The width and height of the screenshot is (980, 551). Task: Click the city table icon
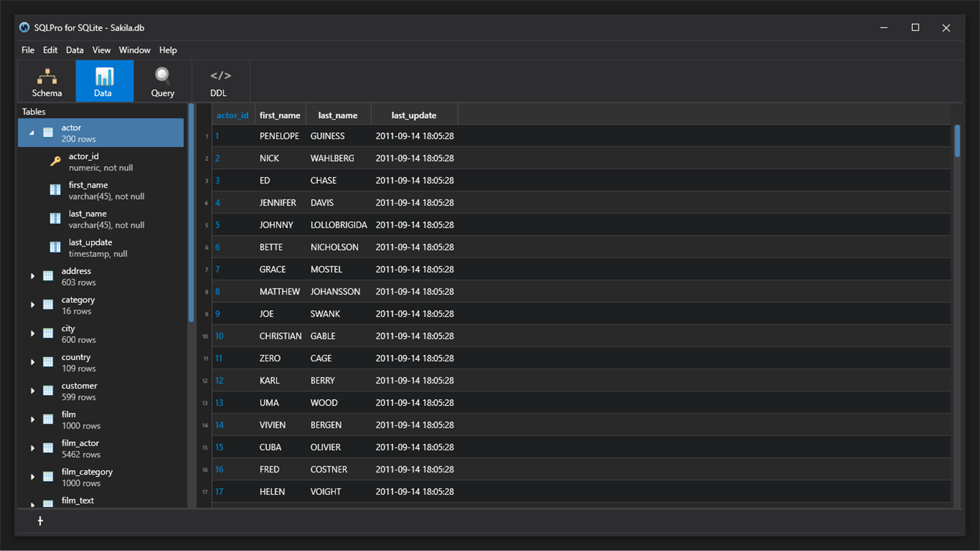48,333
